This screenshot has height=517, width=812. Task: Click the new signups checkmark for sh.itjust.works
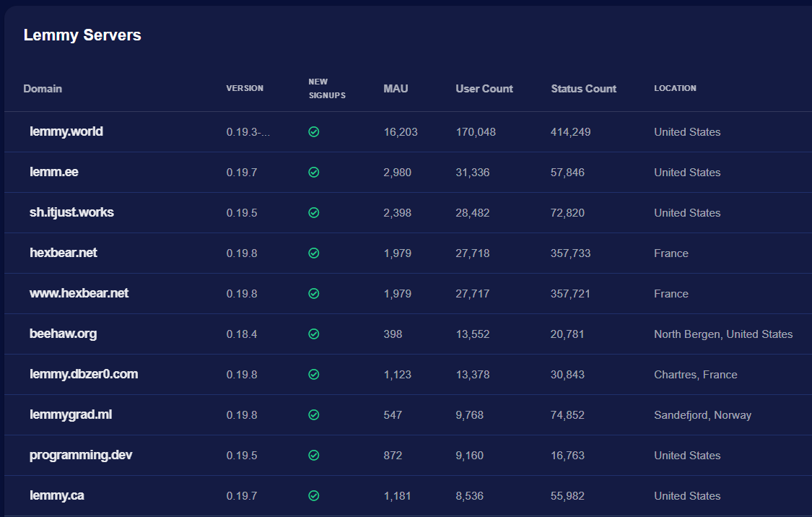point(314,213)
